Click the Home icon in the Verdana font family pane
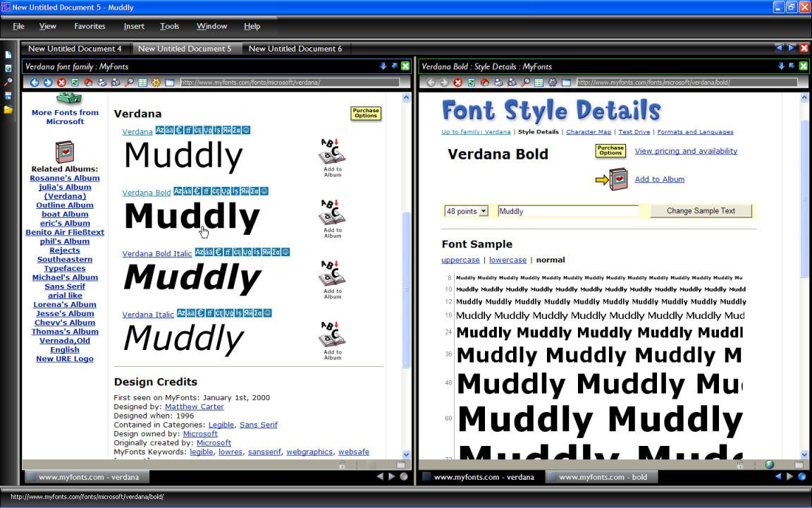The width and height of the screenshot is (812, 508). point(88,83)
